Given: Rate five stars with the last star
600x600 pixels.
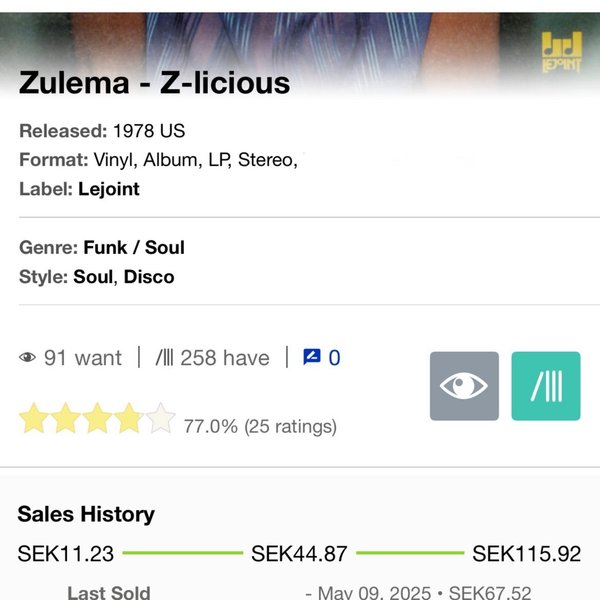Looking at the screenshot, I should 160,419.
